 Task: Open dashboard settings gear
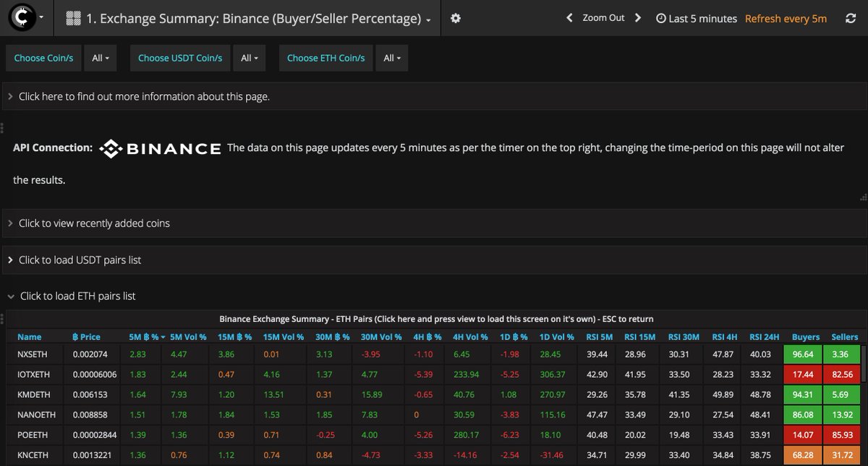455,19
